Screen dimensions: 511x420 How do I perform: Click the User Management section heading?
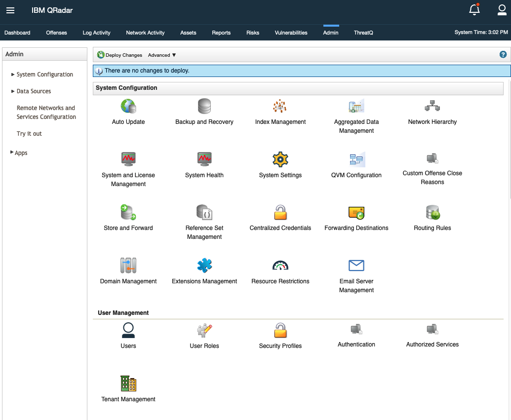click(x=123, y=313)
